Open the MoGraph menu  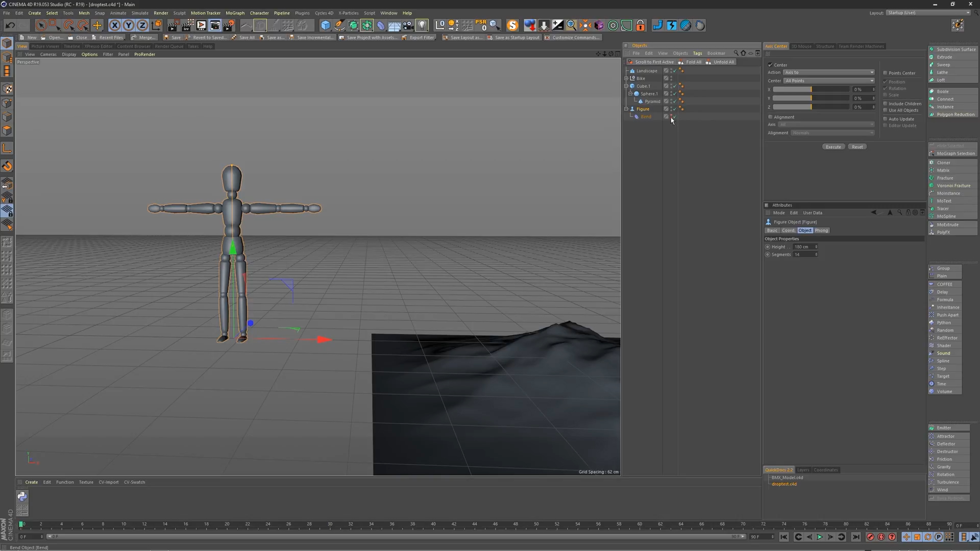click(235, 13)
